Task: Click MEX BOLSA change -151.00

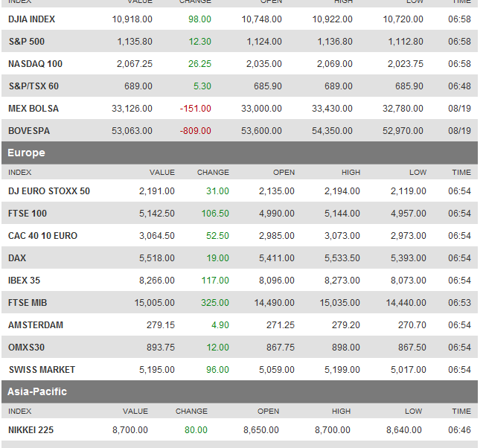Action: 196,109
